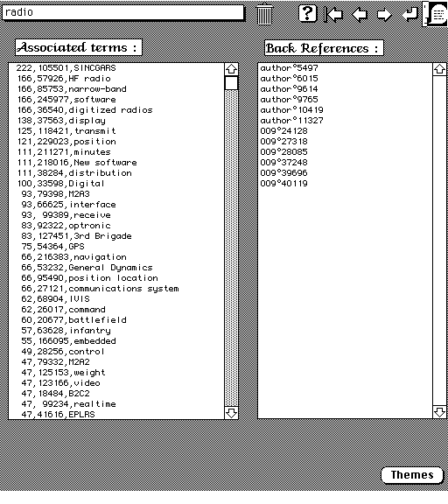
Task: Open back reference 009°40119
Action: tap(283, 183)
